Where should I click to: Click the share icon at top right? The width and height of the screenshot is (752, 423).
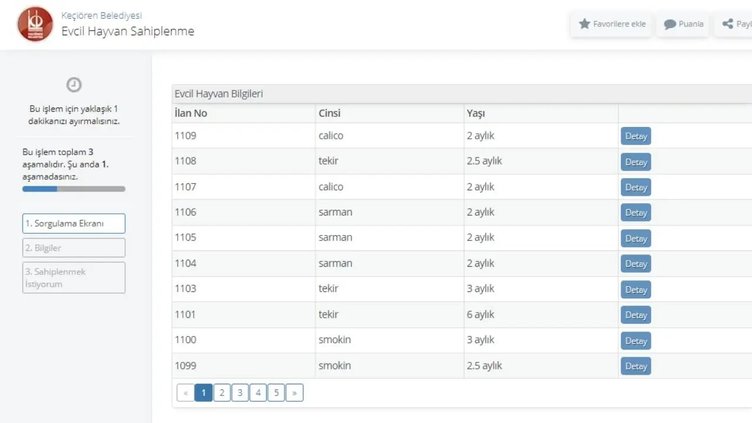(728, 24)
